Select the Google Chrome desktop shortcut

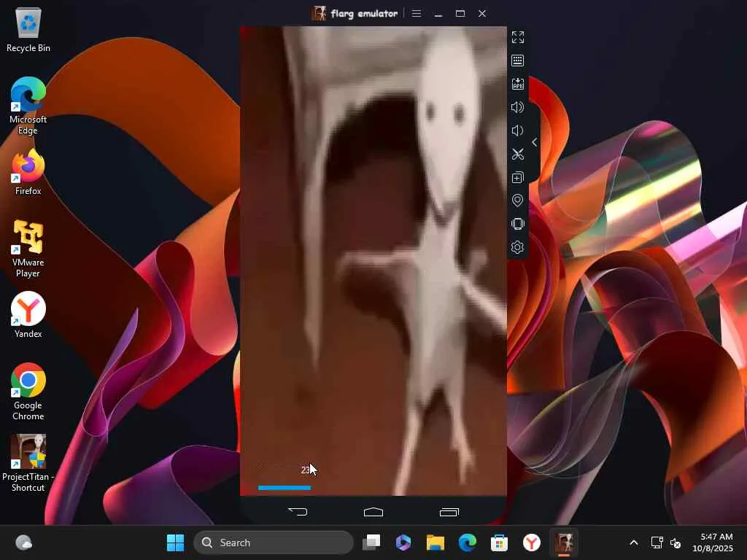point(28,392)
